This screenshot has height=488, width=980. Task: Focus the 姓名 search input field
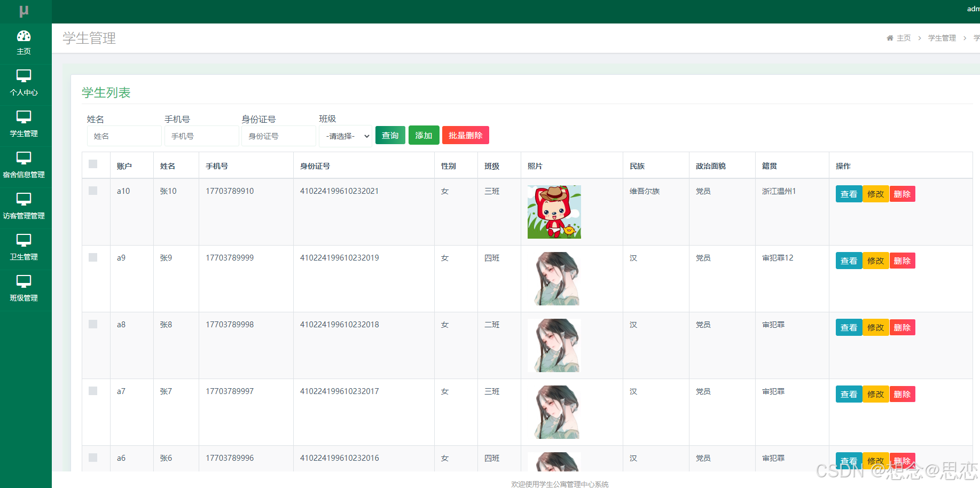[x=124, y=136]
